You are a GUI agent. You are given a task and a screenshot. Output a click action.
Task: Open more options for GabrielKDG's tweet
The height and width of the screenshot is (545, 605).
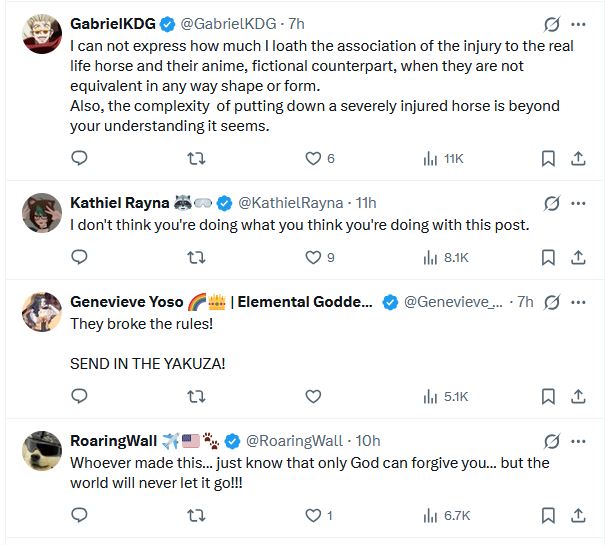[578, 23]
